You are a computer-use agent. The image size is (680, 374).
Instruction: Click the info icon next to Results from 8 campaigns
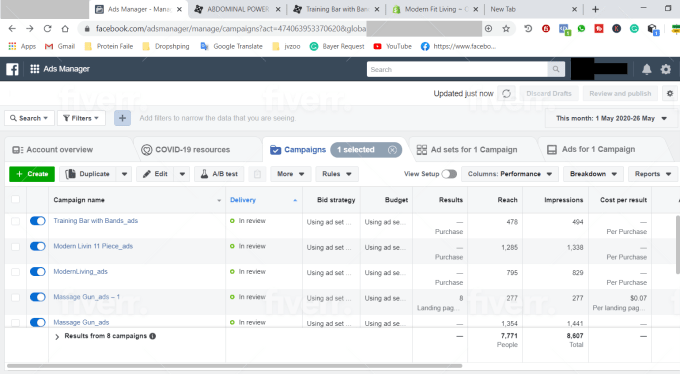(x=153, y=336)
